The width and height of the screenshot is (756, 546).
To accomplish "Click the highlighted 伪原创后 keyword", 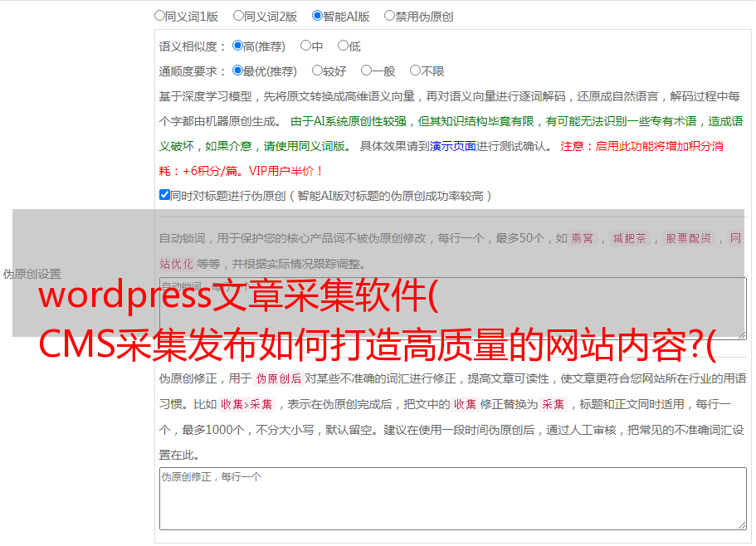I will point(279,378).
